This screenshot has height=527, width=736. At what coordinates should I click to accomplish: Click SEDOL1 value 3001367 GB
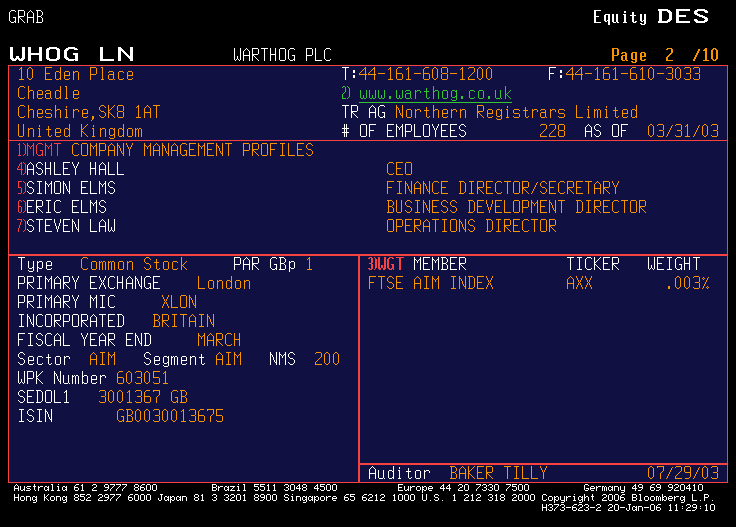tap(143, 397)
